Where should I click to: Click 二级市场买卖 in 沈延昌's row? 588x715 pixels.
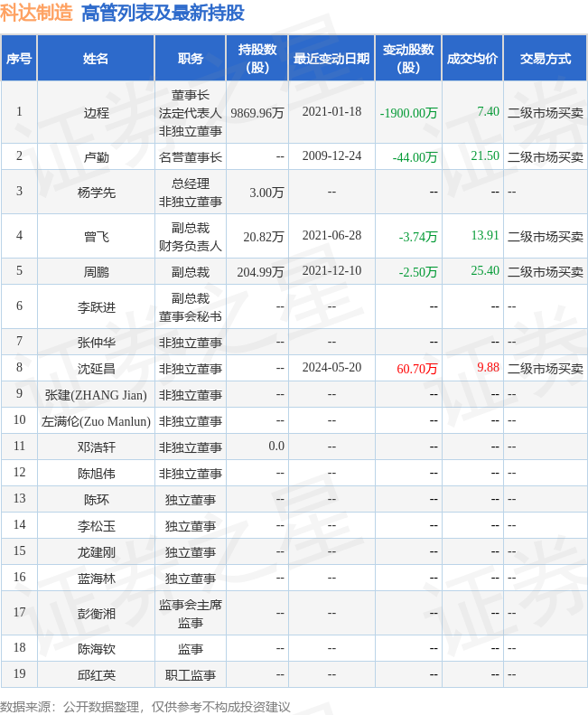[x=546, y=369]
